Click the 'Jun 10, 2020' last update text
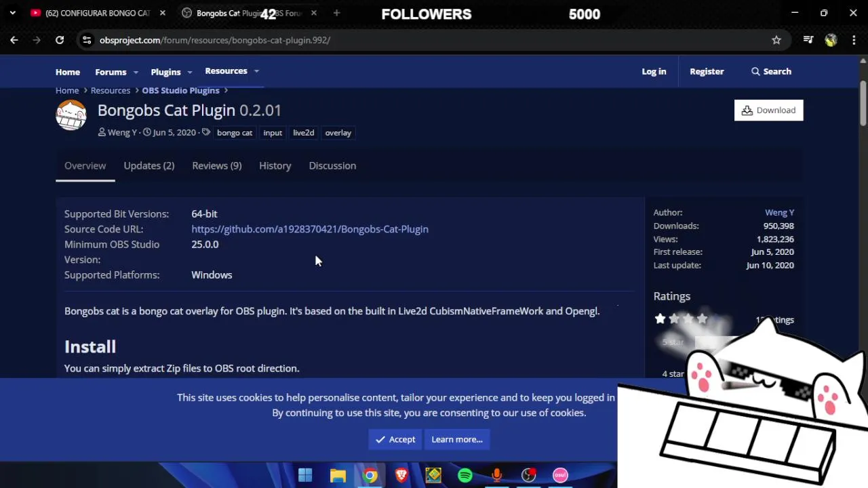This screenshot has height=488, width=868. [x=770, y=265]
